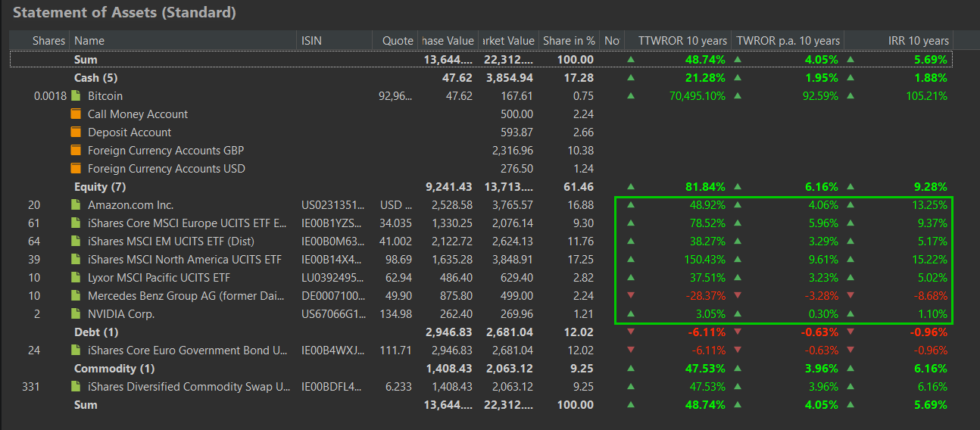The image size is (980, 430).
Task: Select the Debt (1) category row
Action: pos(481,332)
